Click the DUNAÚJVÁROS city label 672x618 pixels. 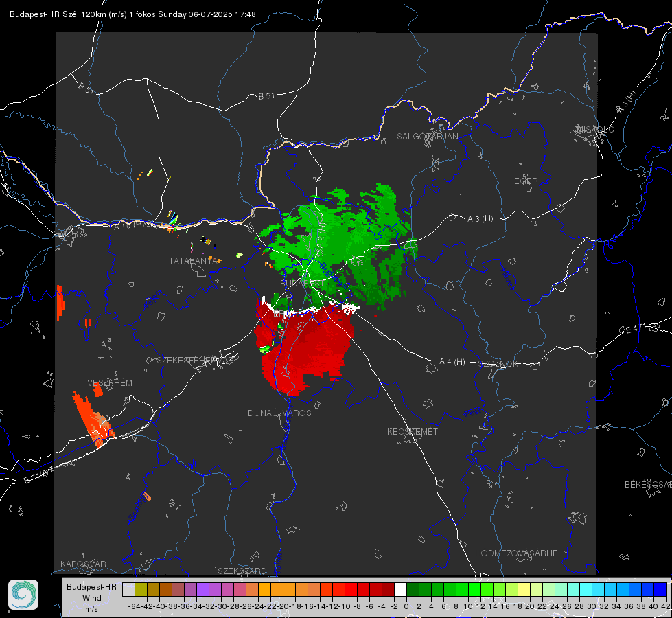(x=279, y=413)
